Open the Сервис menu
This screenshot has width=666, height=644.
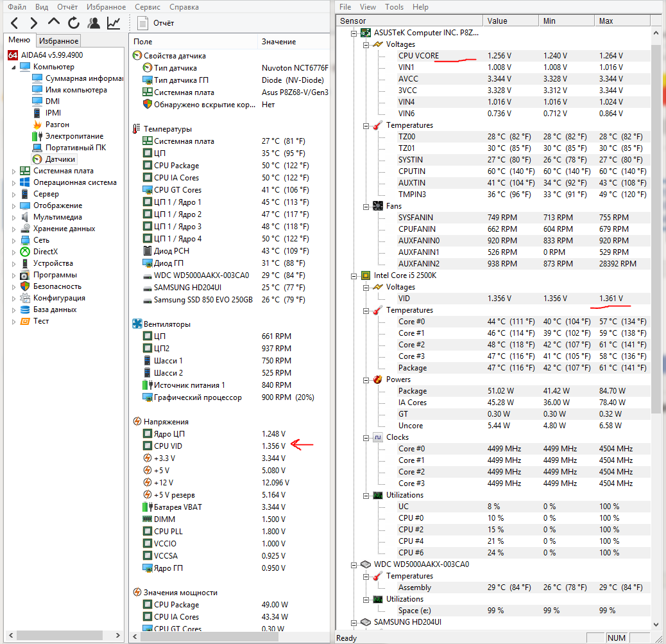click(x=148, y=7)
